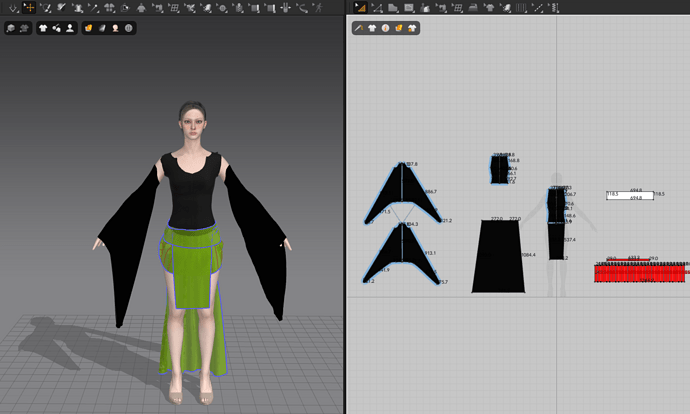Toggle shirt with orange accent in 2D window
Screen dimensions: 690x414
412,28
